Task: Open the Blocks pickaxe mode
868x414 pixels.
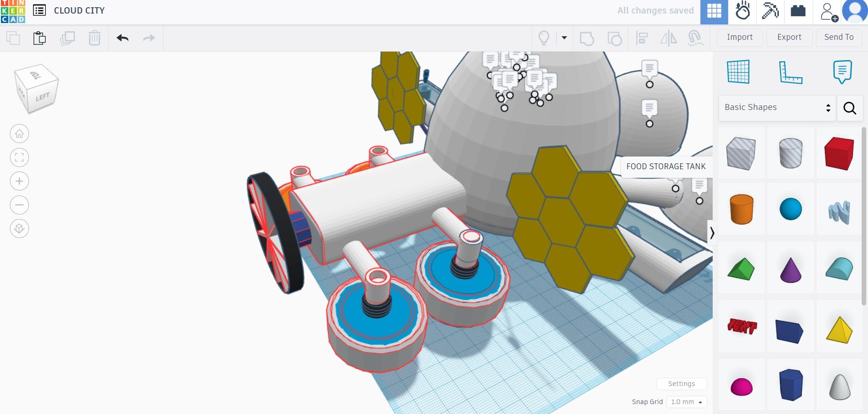Action: pyautogui.click(x=770, y=11)
